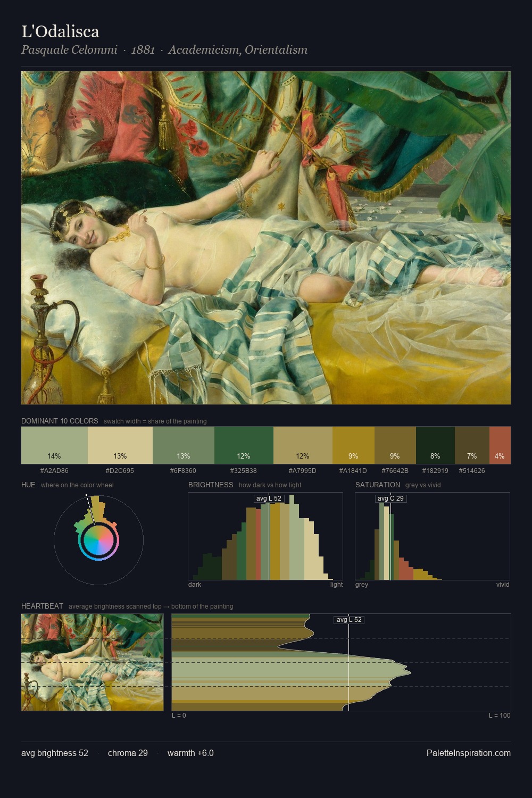
Task: Click the BRIGHTNESS section heading
Action: 211,485
